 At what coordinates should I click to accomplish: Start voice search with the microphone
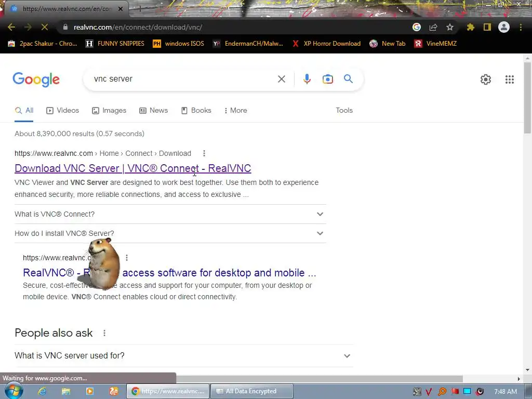point(307,79)
